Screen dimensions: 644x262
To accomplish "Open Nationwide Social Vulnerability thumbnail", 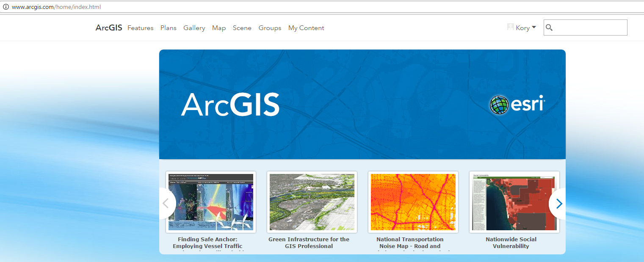I will click(x=514, y=202).
